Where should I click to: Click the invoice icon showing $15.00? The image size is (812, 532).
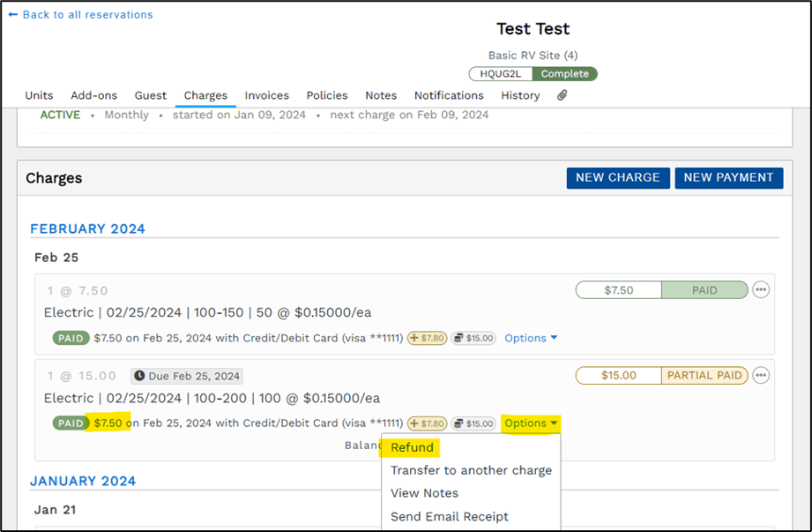[473, 338]
